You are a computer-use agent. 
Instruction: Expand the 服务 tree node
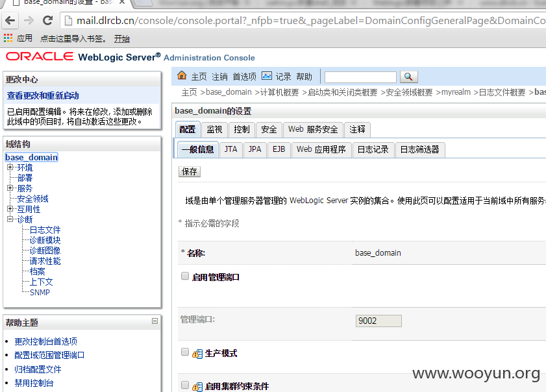10,188
